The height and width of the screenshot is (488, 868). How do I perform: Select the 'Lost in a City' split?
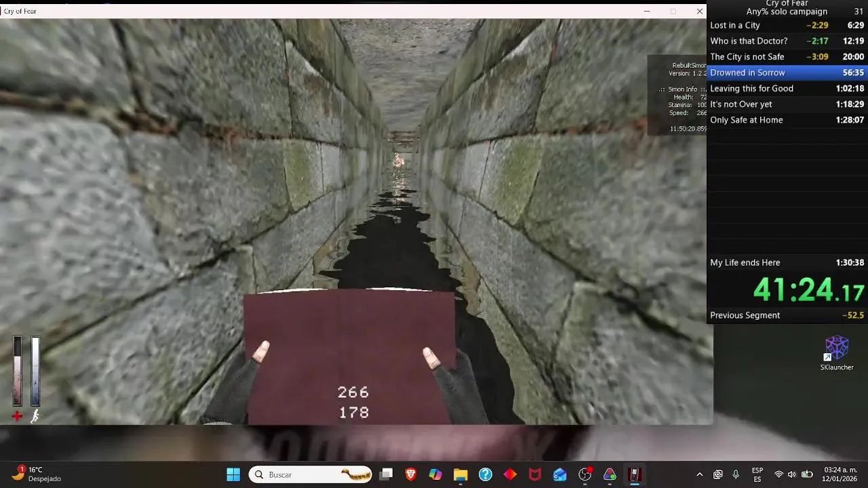point(787,25)
